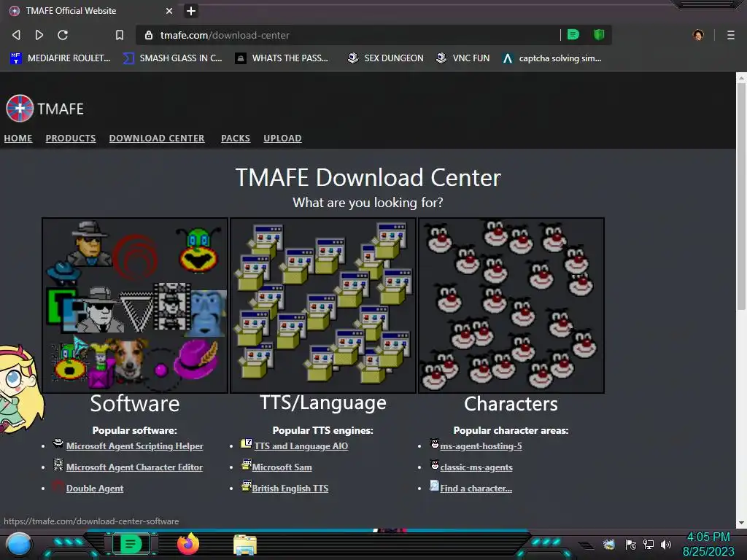Click icon beside TTS and Language AIO
The width and height of the screenshot is (747, 560).
point(247,443)
